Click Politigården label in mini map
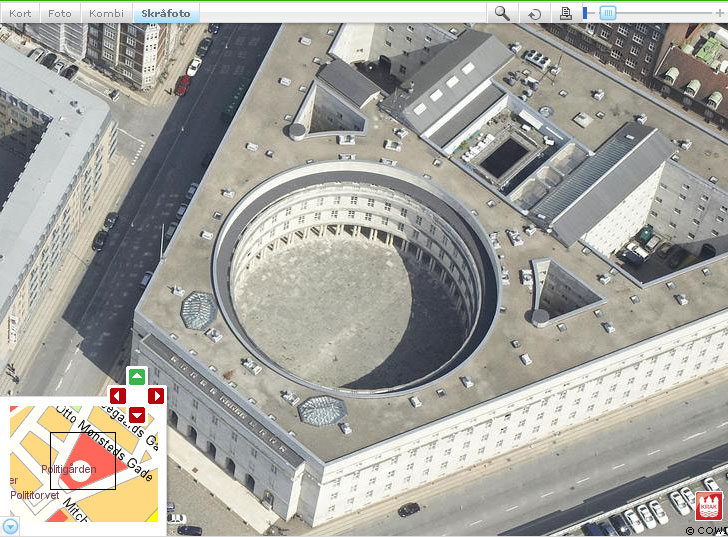The image size is (728, 537). [x=69, y=469]
